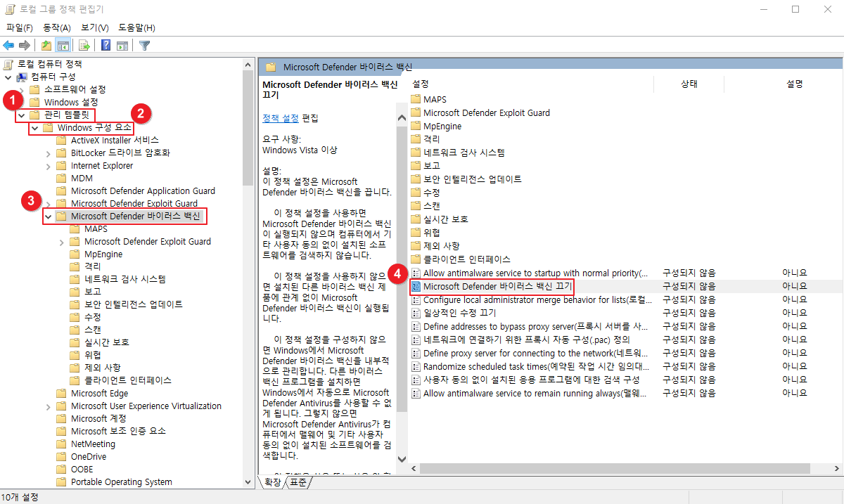Select 'Microsoft Defender 바이러스 백신 끄기' policy
Screen dimensions: 844x504
[498, 286]
